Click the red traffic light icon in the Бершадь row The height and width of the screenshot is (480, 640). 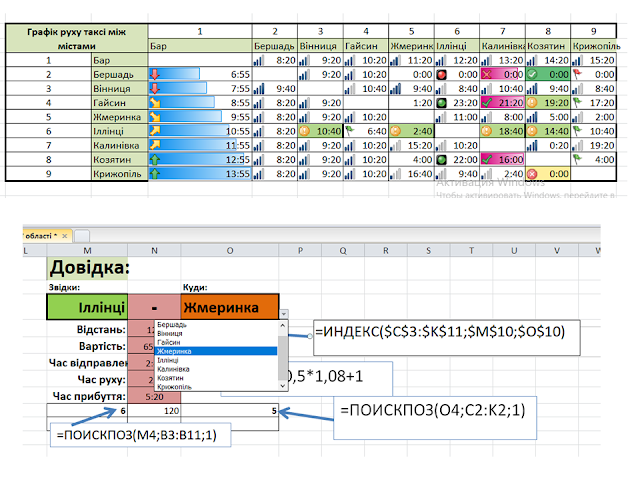point(441,74)
